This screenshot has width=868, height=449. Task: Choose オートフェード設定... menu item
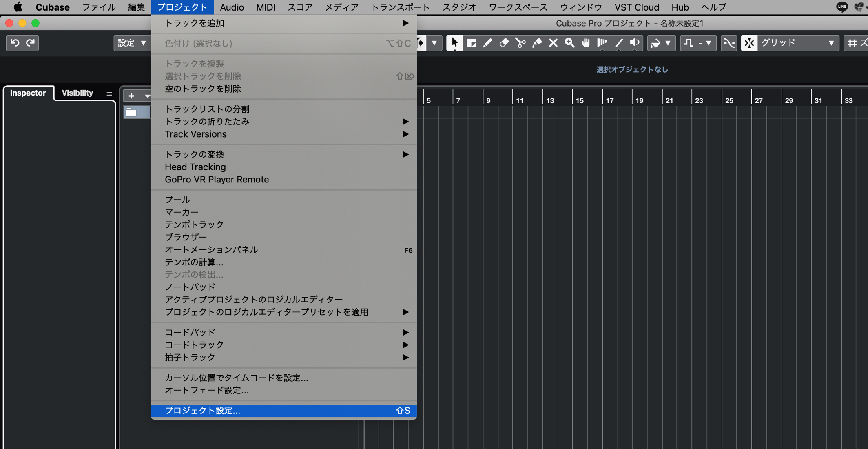click(x=283, y=390)
